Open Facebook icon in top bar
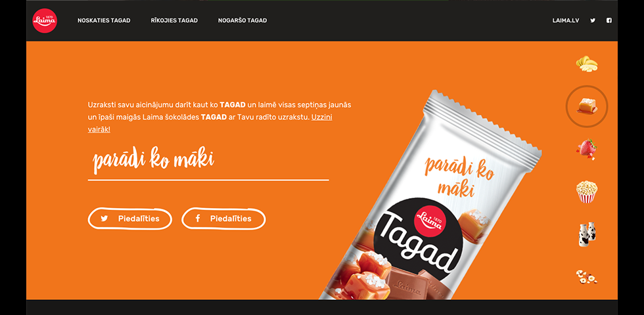This screenshot has height=315, width=644. coord(609,20)
